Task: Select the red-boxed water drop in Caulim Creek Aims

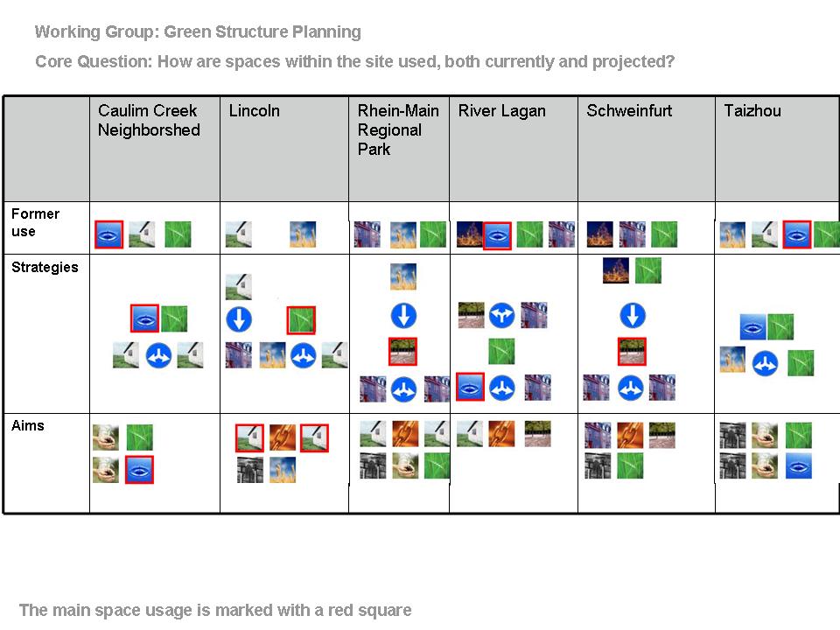Action: point(139,470)
